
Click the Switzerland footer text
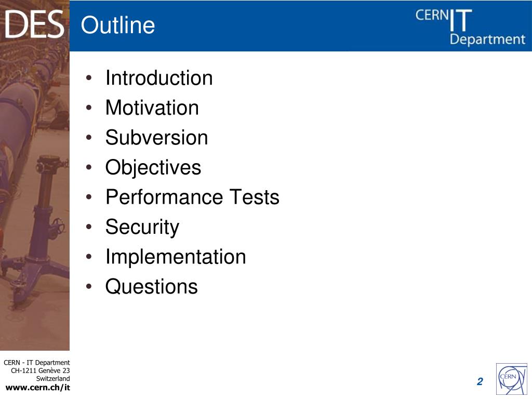coord(53,378)
